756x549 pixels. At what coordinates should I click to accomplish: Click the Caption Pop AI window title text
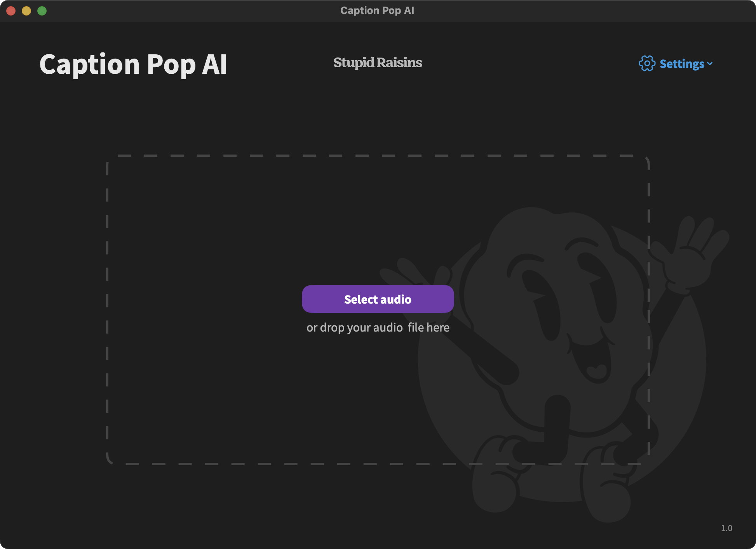[x=377, y=10]
